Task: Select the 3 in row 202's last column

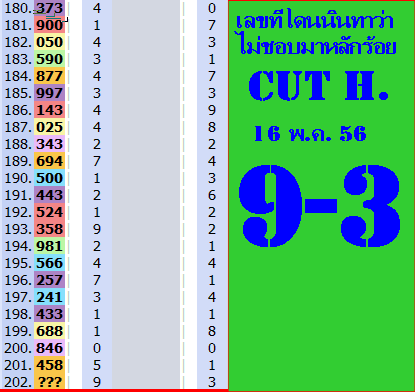Action: point(212,382)
